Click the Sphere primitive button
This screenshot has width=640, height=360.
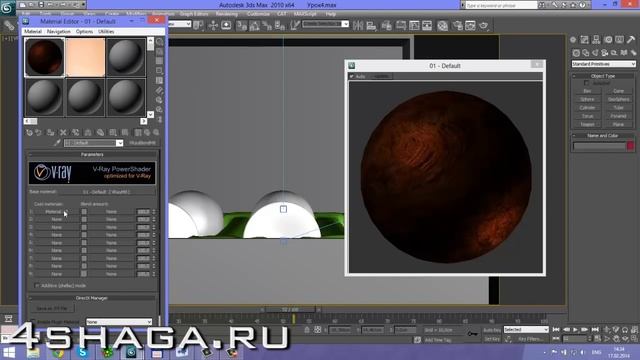pos(587,99)
